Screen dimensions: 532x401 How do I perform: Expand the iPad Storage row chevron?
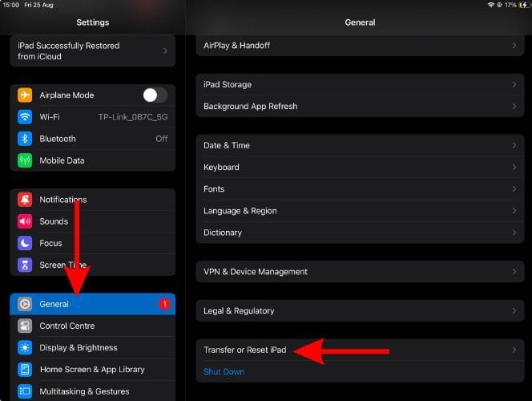pyautogui.click(x=514, y=85)
